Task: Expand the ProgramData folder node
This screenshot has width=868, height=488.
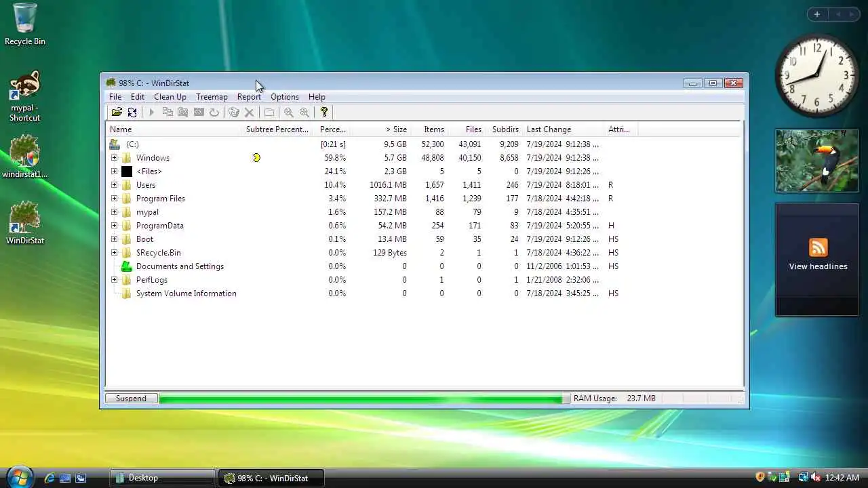Action: 114,226
